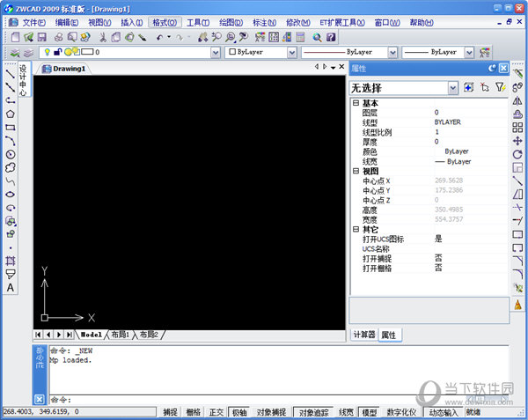Image resolution: width=528 pixels, height=420 pixels.
Task: Toggle 对象捕捉 object snap
Action: (271, 412)
